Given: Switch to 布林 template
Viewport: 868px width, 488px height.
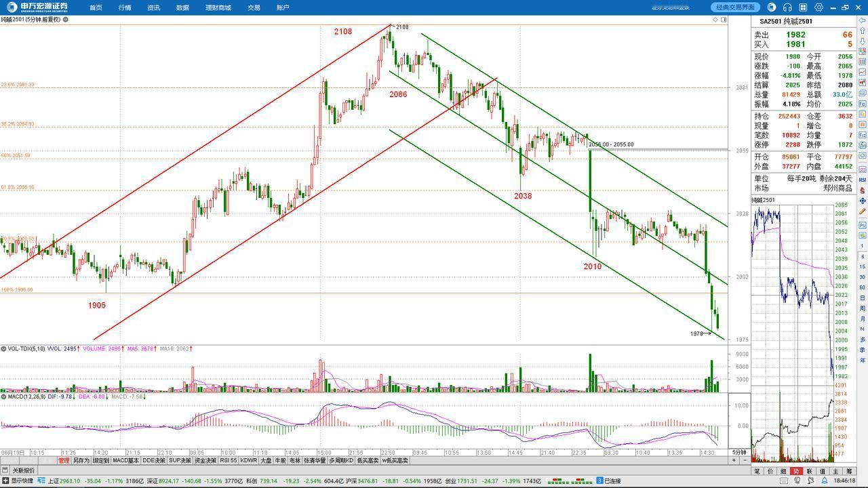Looking at the screenshot, I should point(295,460).
